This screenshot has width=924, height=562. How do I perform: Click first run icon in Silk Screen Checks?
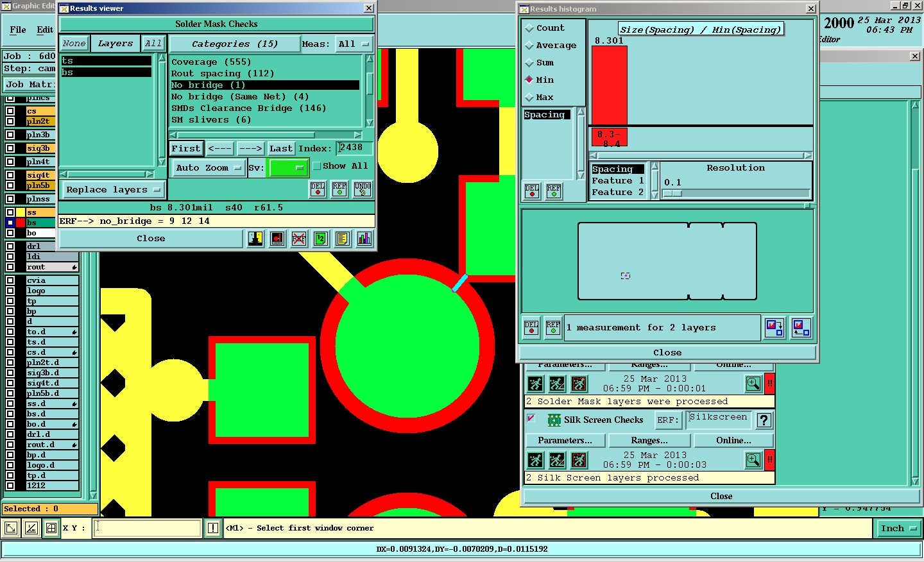535,460
